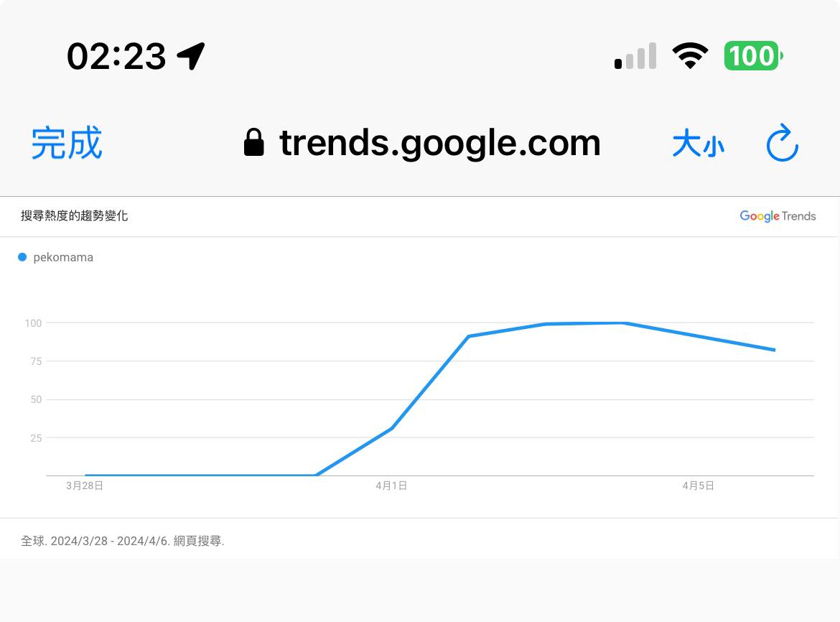Tap the 4月1日 axis date label

[x=391, y=486]
